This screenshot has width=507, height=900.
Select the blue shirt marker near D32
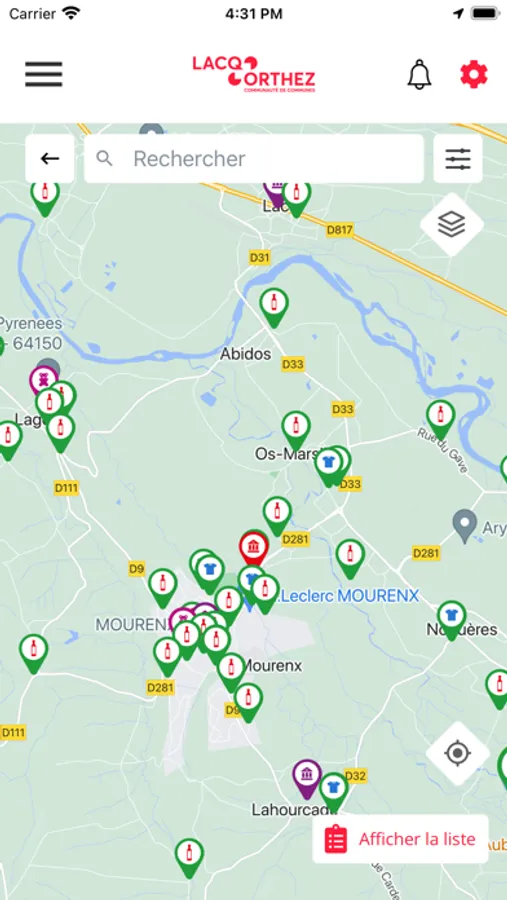click(334, 792)
